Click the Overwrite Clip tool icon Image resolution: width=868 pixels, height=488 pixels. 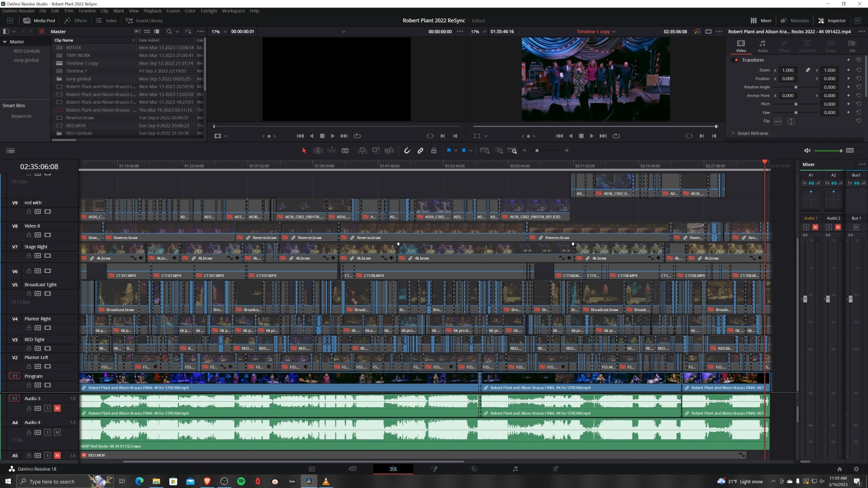(375, 151)
